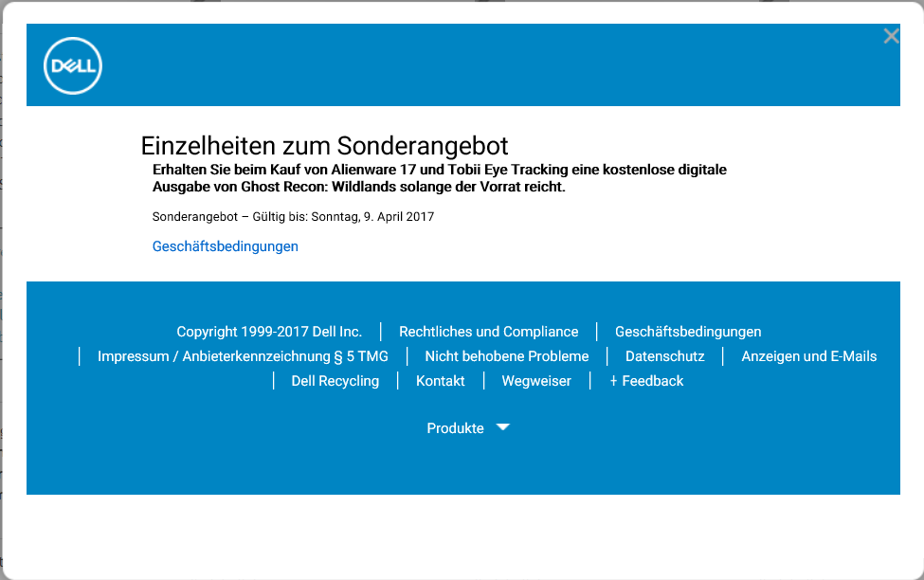Visit the Dell Recycling link

coord(335,381)
